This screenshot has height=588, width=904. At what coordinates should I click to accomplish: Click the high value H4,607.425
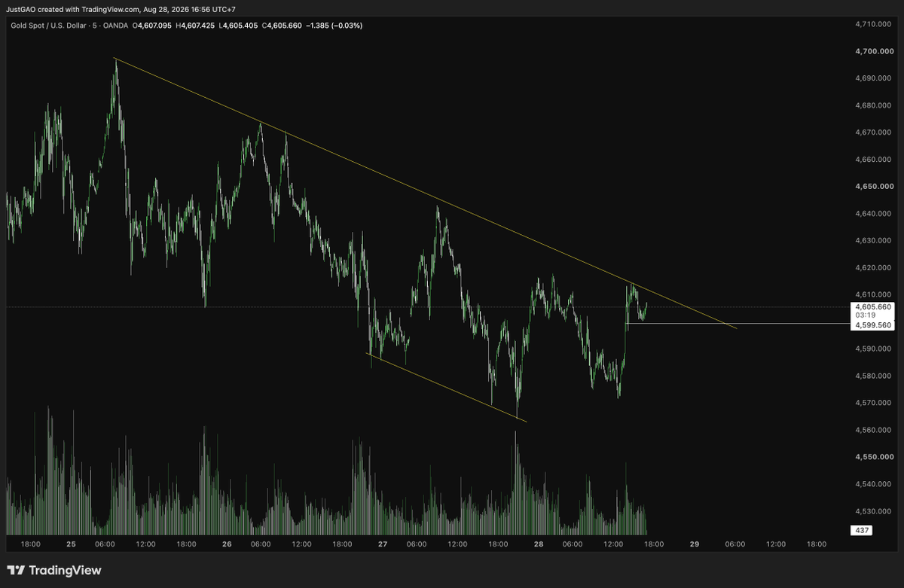(x=196, y=26)
